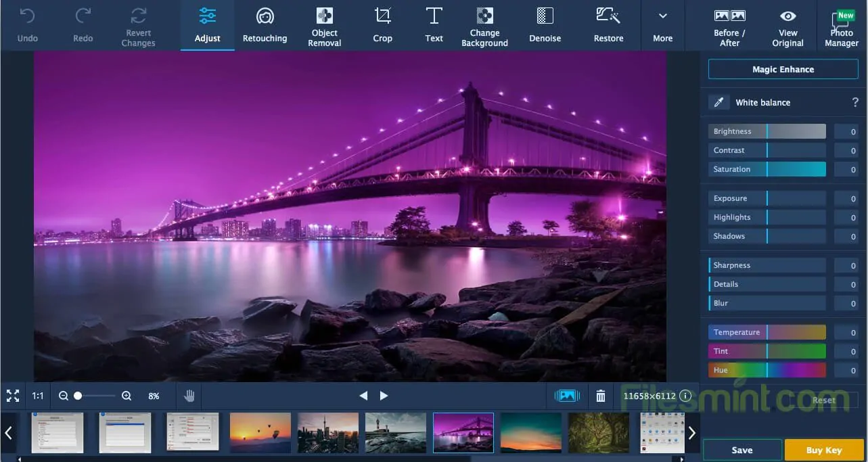Screen dimensions: 868x462
Task: Enable the View Original mode
Action: click(x=787, y=25)
